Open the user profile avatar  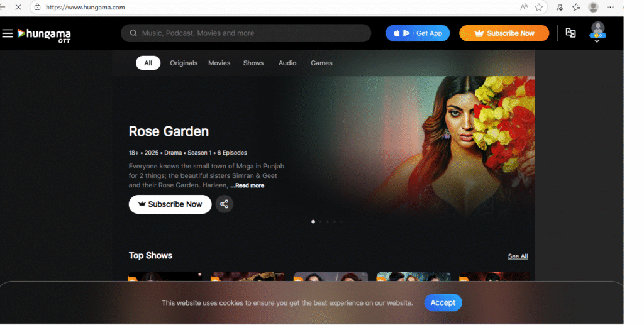[597, 29]
